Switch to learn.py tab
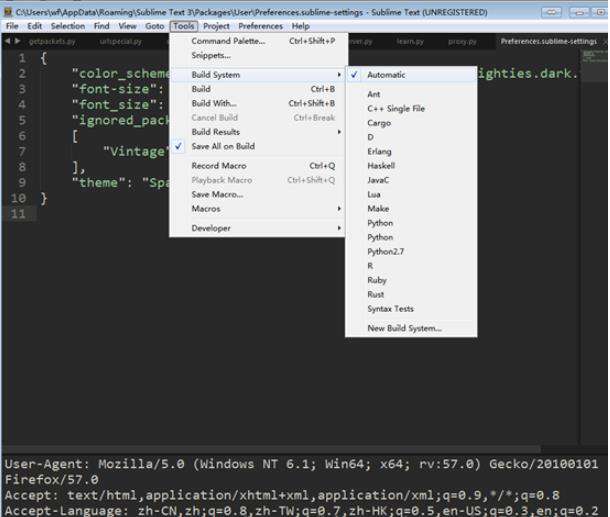Screen dimensions: 610x517 pyautogui.click(x=410, y=41)
